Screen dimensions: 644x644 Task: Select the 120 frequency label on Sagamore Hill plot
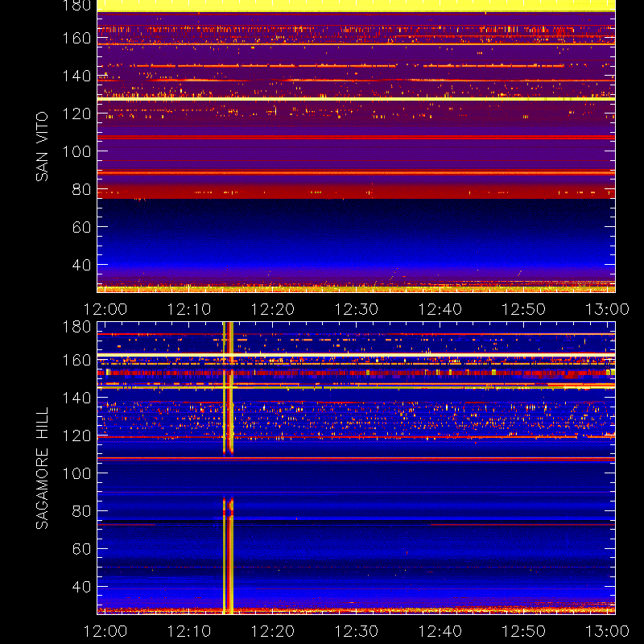tap(76, 436)
